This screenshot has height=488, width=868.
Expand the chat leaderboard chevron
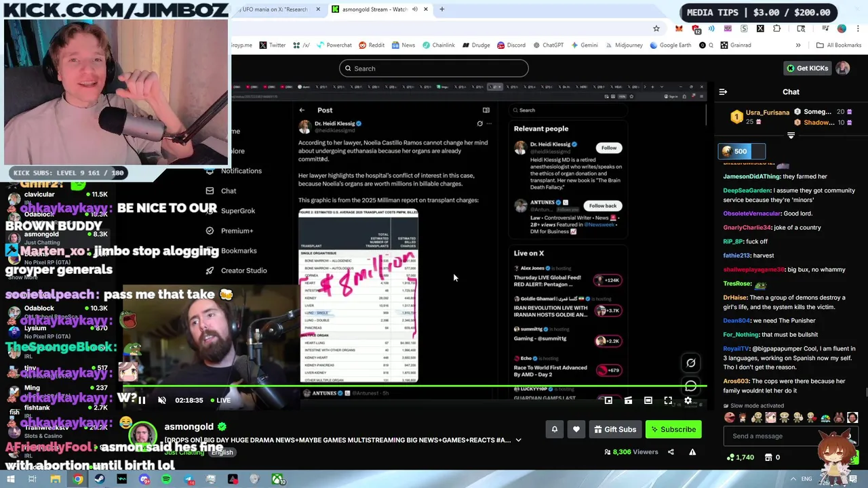click(x=791, y=136)
